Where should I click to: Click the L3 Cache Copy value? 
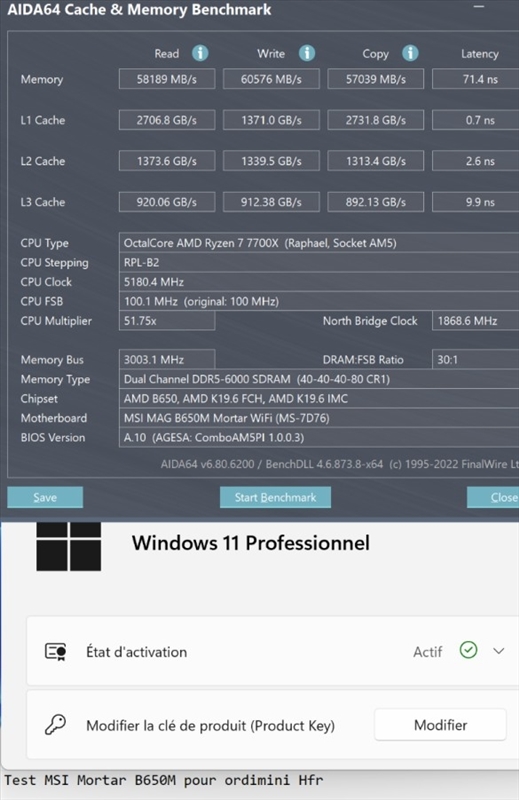(x=376, y=202)
